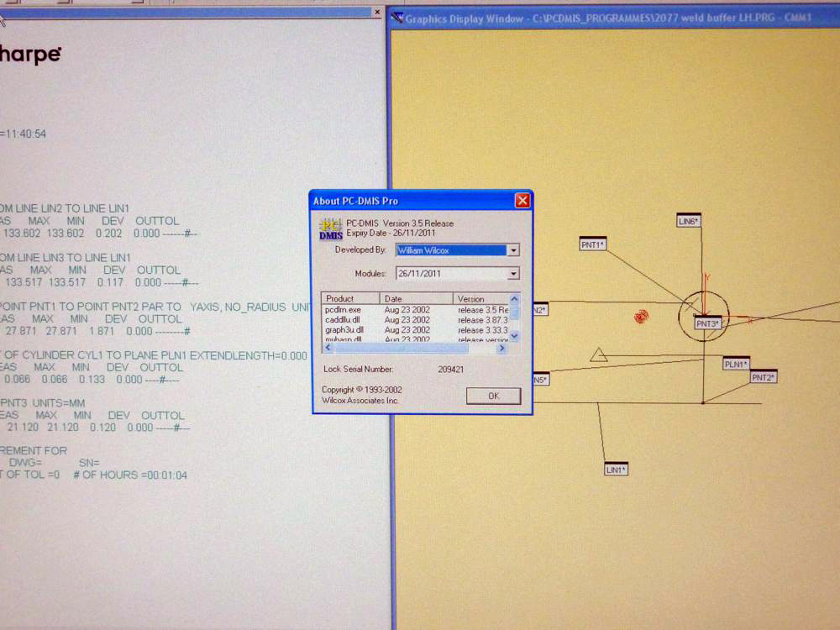
Task: Select the caddllu.dll row
Action: [415, 320]
